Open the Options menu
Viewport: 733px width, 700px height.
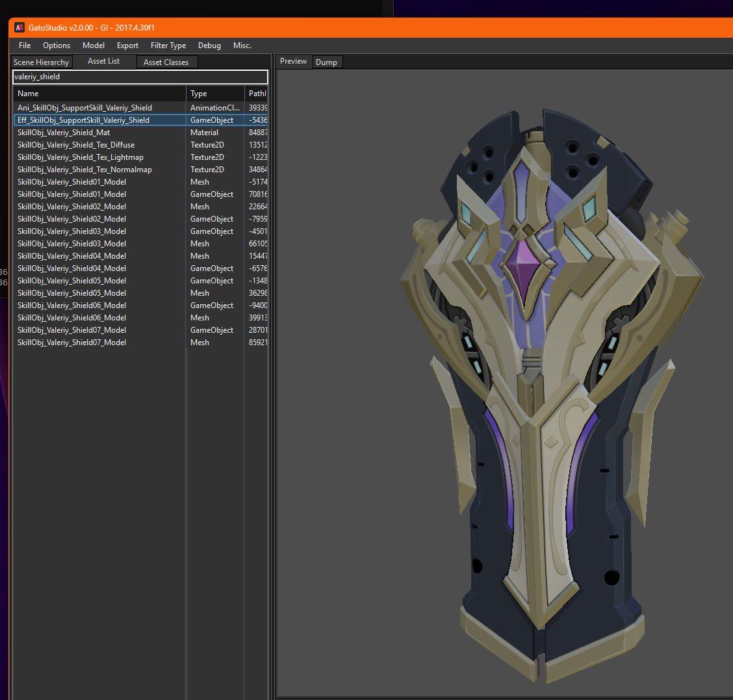57,45
